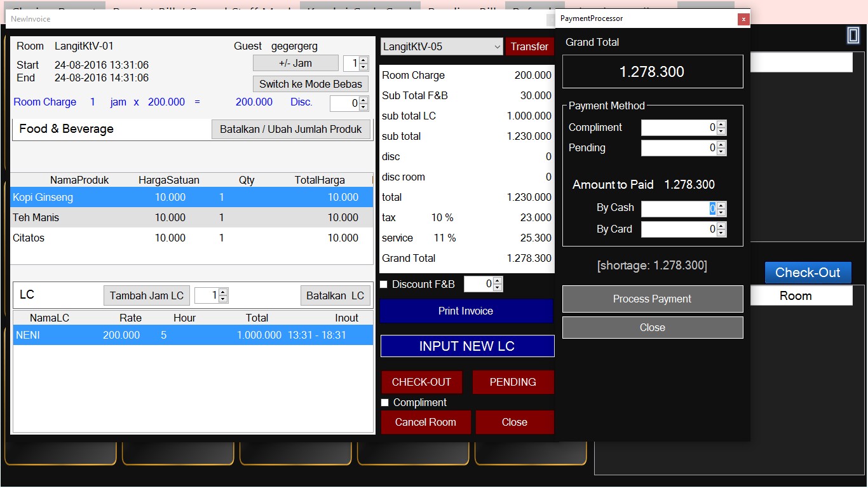Increase the Discount F&B spinner value

click(x=498, y=281)
